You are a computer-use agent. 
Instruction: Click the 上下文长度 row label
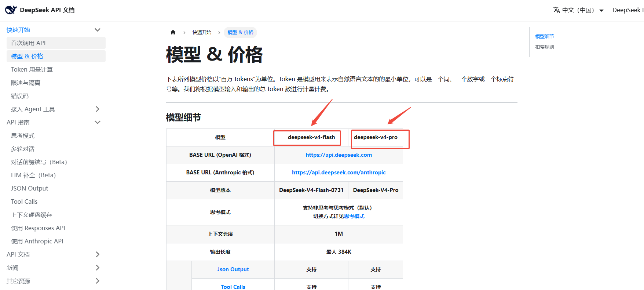click(x=220, y=234)
